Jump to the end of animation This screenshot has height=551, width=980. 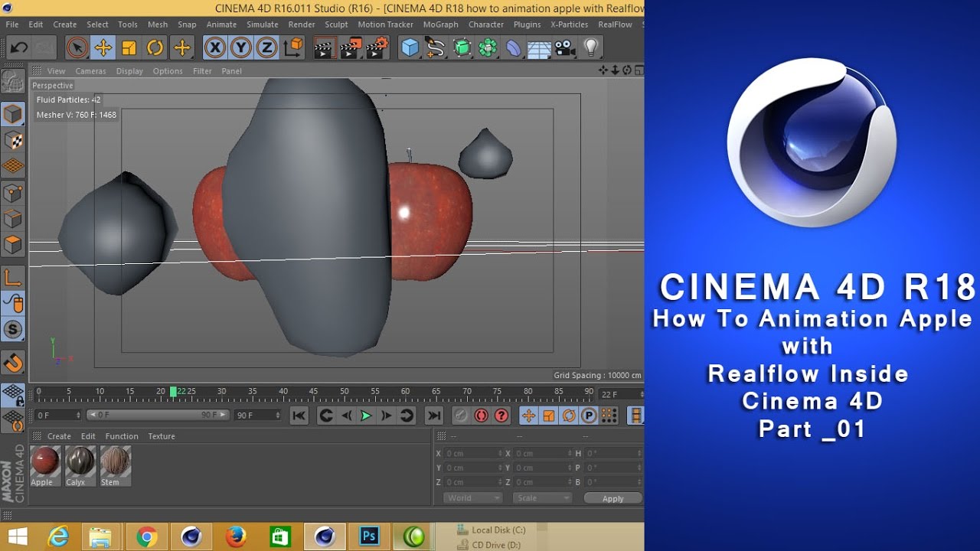coord(434,416)
